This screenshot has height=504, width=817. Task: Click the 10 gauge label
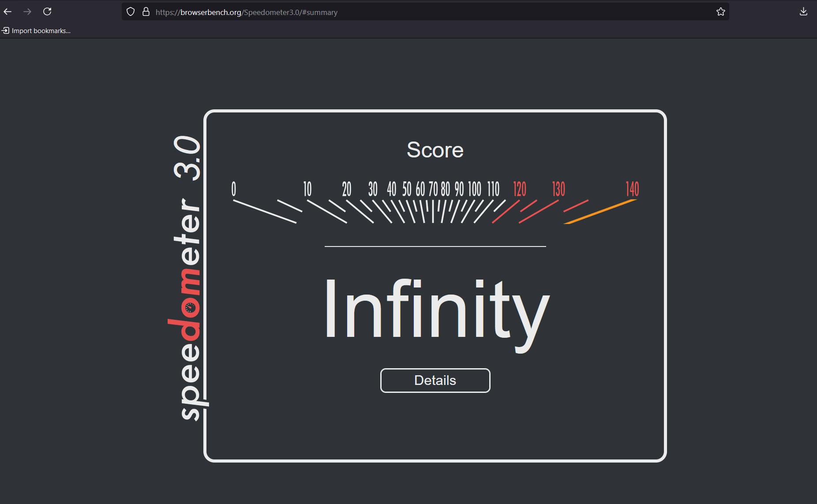pyautogui.click(x=307, y=189)
